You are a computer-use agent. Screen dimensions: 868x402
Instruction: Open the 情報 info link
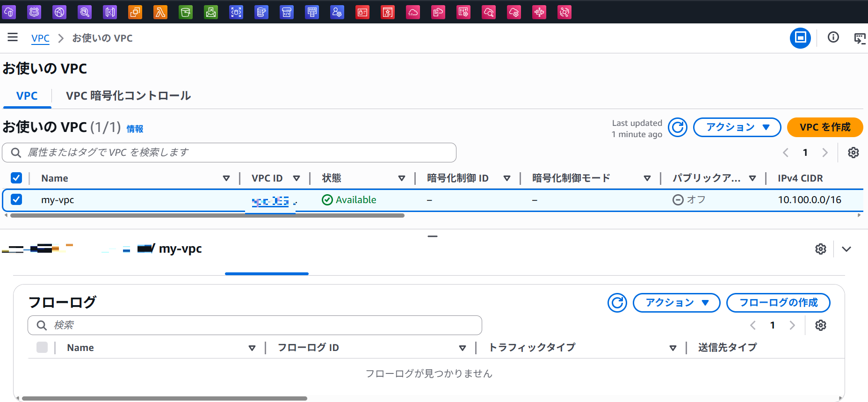(x=135, y=129)
